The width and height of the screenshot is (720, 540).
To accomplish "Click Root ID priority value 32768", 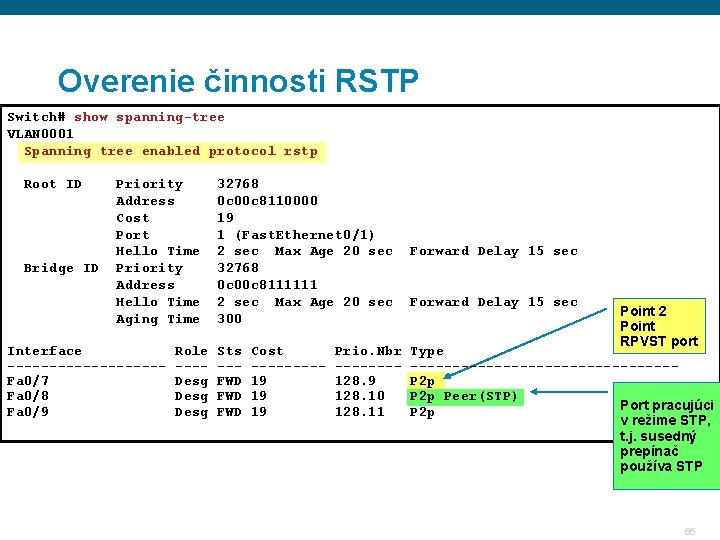I will pos(238,184).
